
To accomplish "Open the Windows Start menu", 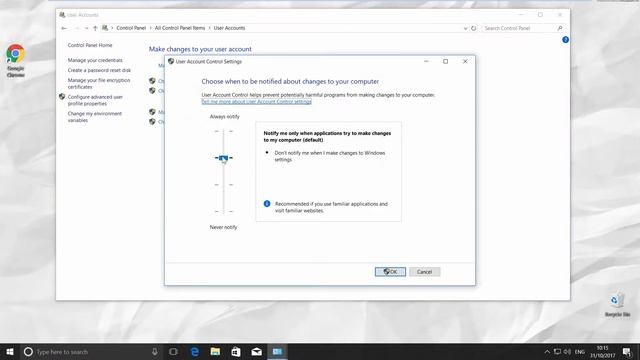I will pos(10,351).
